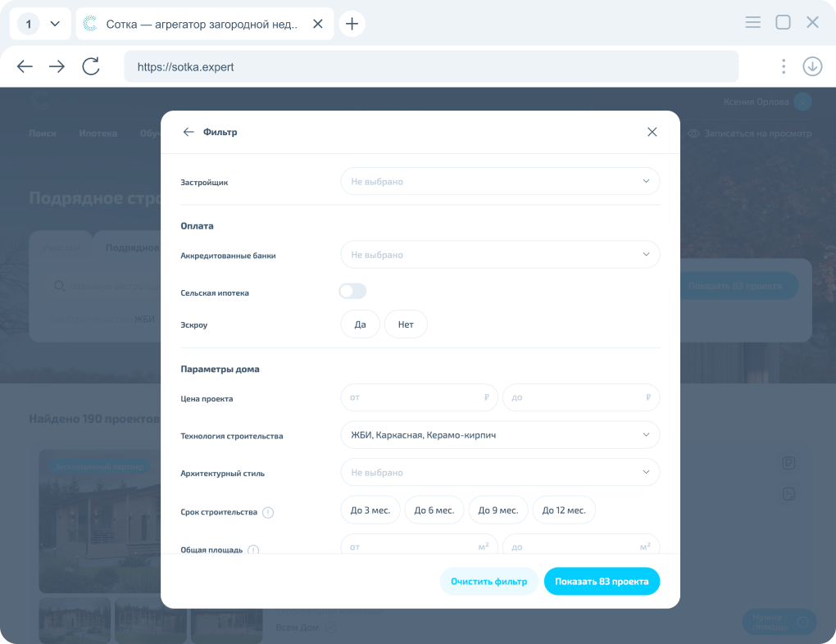The image size is (836, 644).
Task: Reload the page with browser refresh icon
Action: 91,66
